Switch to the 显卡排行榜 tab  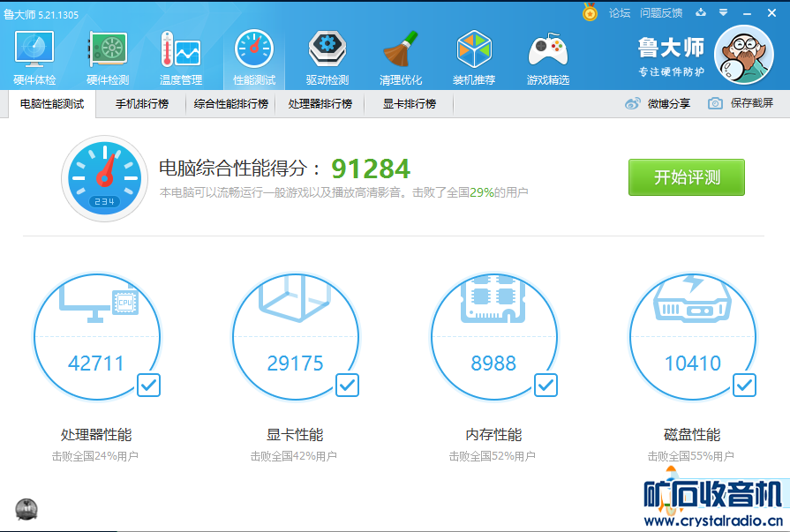coord(409,104)
